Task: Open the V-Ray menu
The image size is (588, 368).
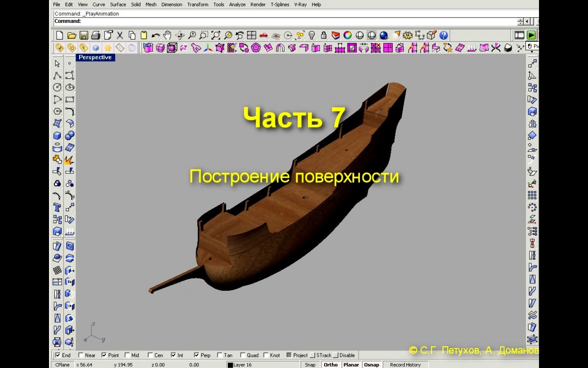Action: (301, 4)
